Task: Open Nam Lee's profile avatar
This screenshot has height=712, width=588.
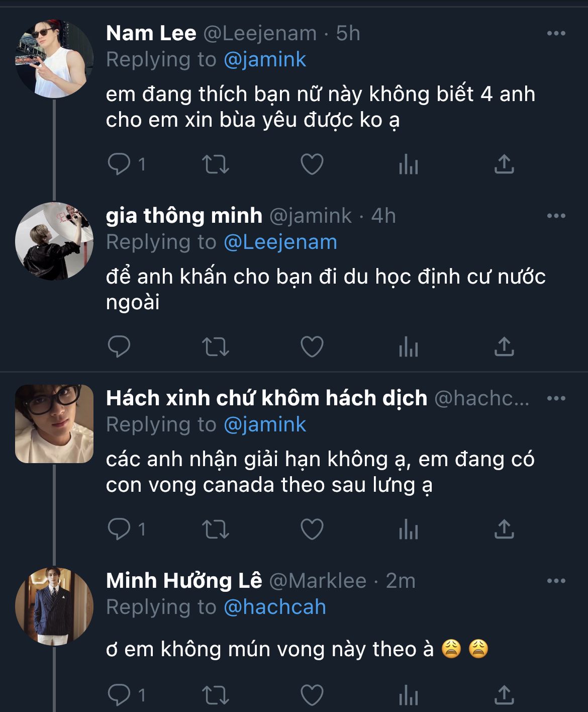Action: (54, 59)
